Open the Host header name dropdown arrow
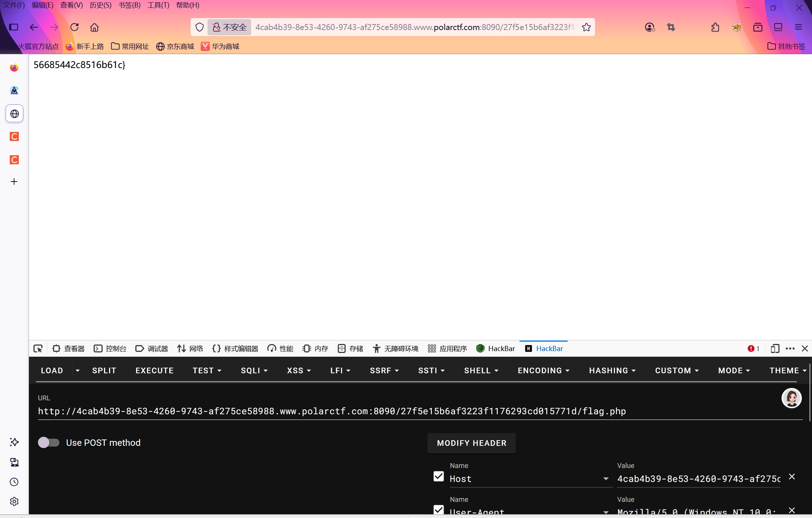 click(x=606, y=479)
